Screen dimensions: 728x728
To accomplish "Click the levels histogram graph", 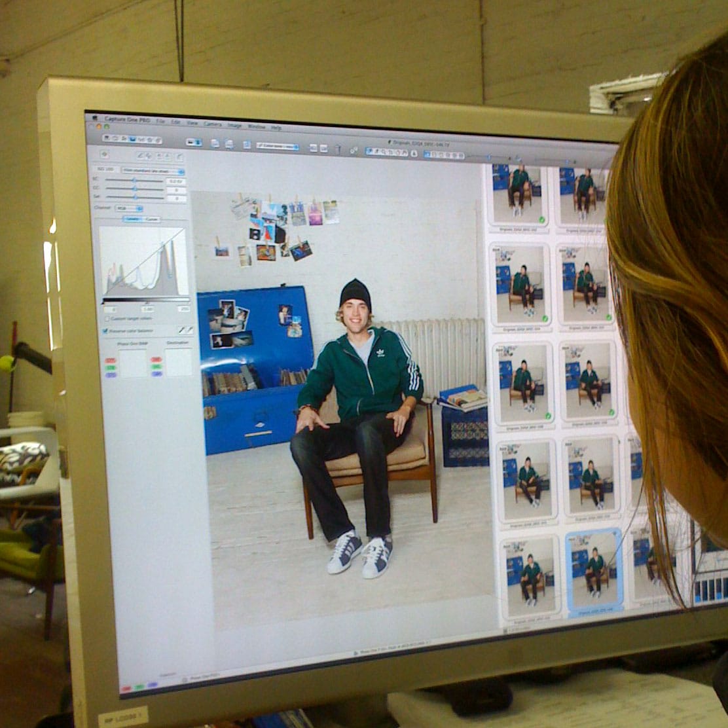I will (144, 261).
